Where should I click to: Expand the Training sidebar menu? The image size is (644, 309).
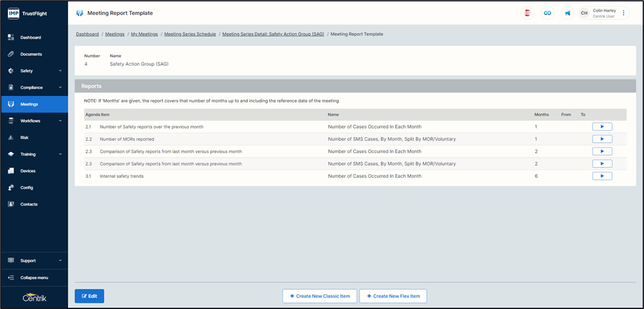[x=60, y=154]
